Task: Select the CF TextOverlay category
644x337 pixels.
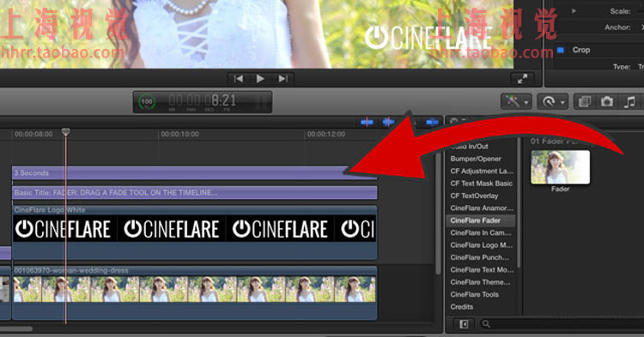Action: point(474,196)
